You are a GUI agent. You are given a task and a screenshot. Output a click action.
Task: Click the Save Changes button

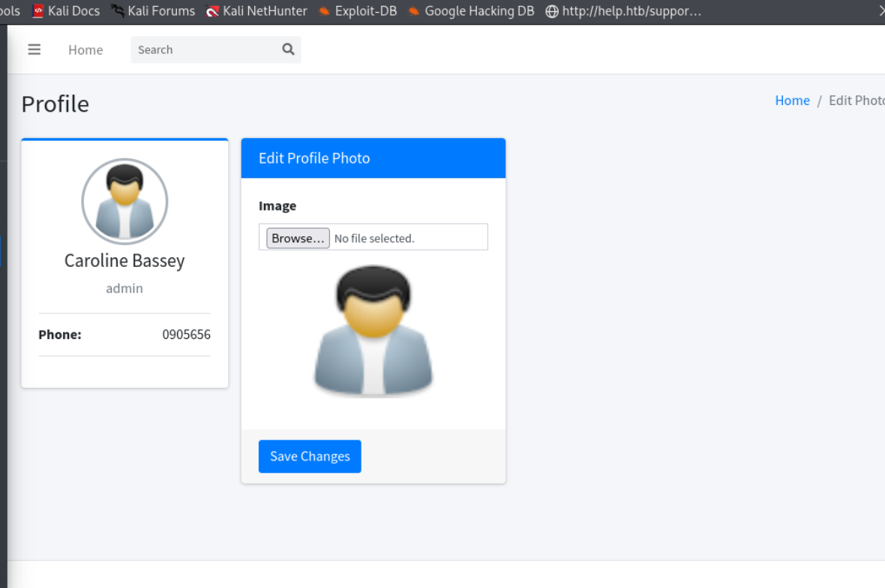[310, 456]
